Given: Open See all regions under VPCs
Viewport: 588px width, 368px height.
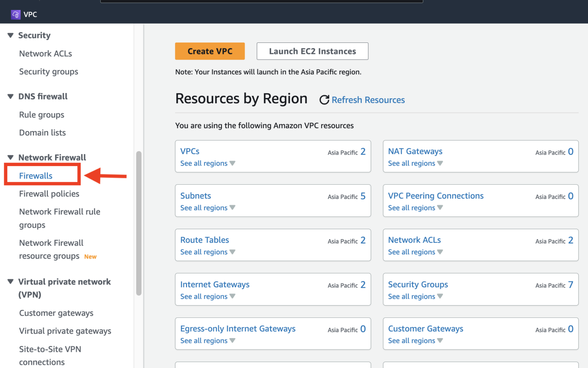Looking at the screenshot, I should pos(204,163).
